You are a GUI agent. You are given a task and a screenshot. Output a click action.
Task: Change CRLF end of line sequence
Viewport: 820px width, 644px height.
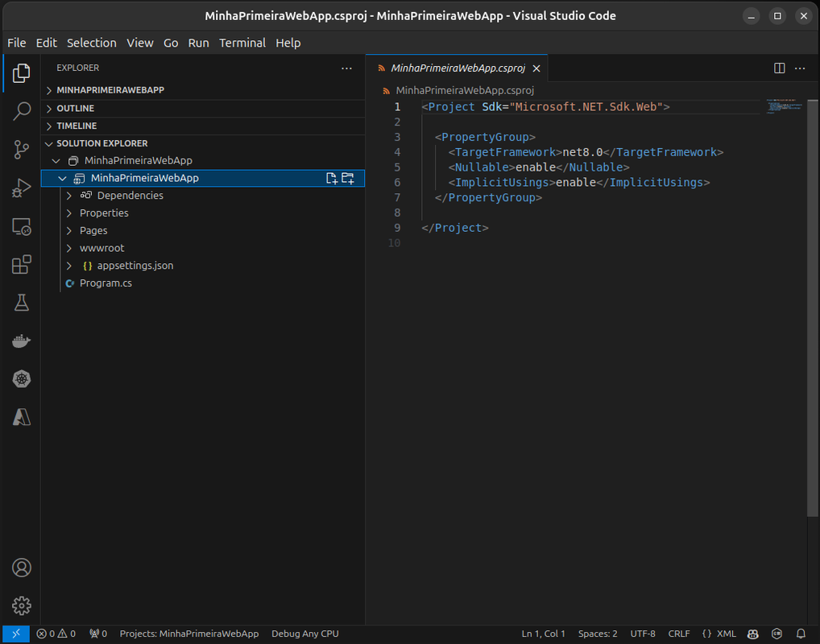[x=679, y=634]
